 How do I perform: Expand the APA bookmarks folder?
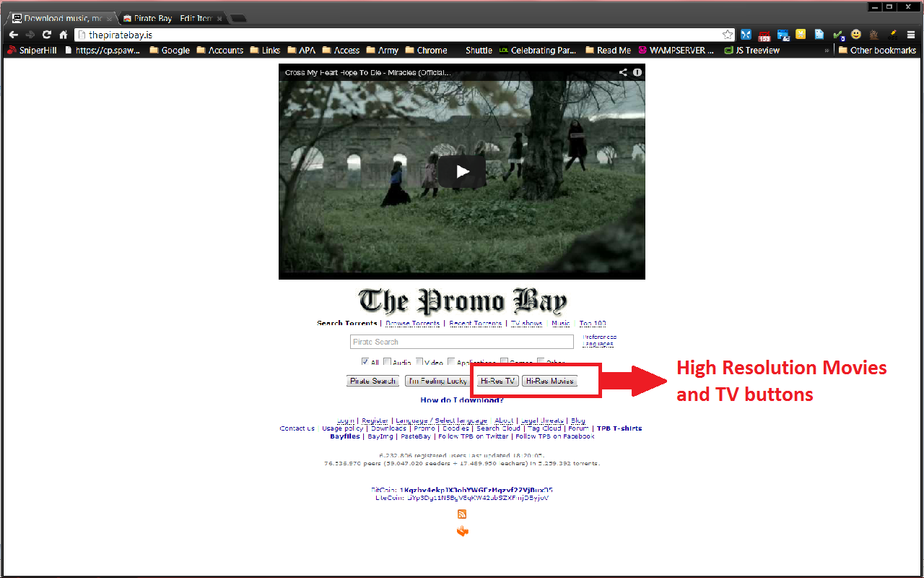301,51
